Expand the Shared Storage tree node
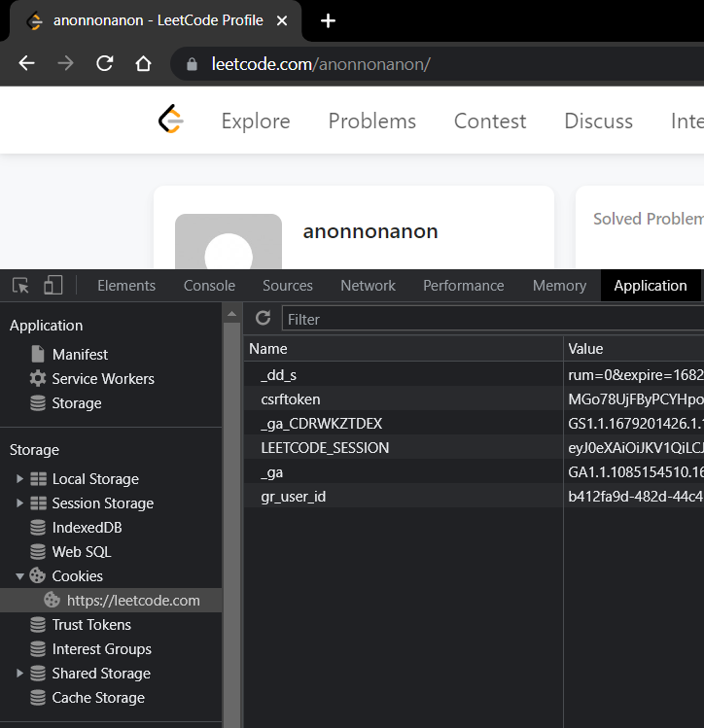Image resolution: width=704 pixels, height=728 pixels. 19,674
